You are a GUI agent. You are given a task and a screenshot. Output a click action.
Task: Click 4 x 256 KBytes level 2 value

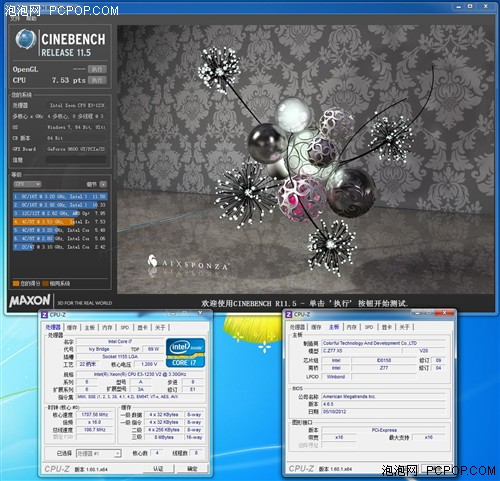164,430
